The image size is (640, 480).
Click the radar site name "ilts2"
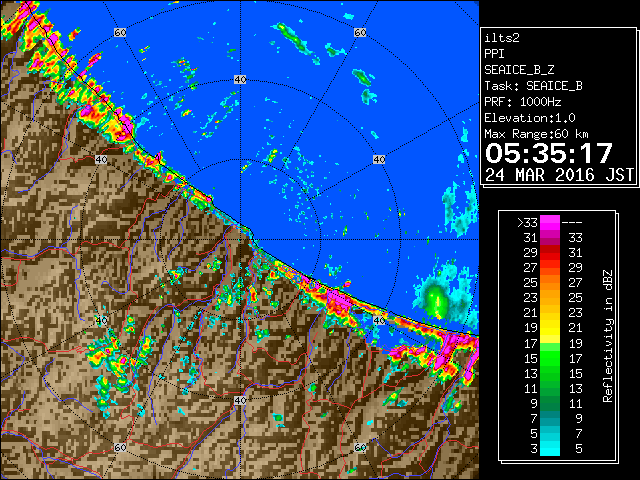(x=502, y=38)
